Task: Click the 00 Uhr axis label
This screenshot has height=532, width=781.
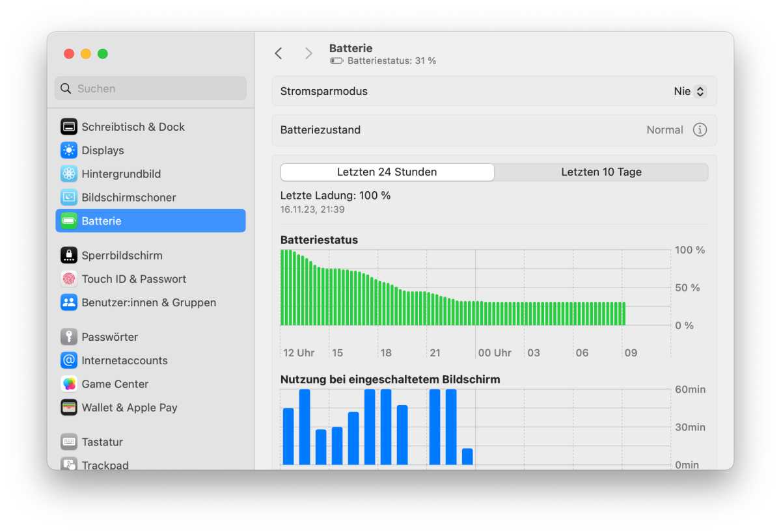Action: click(495, 352)
